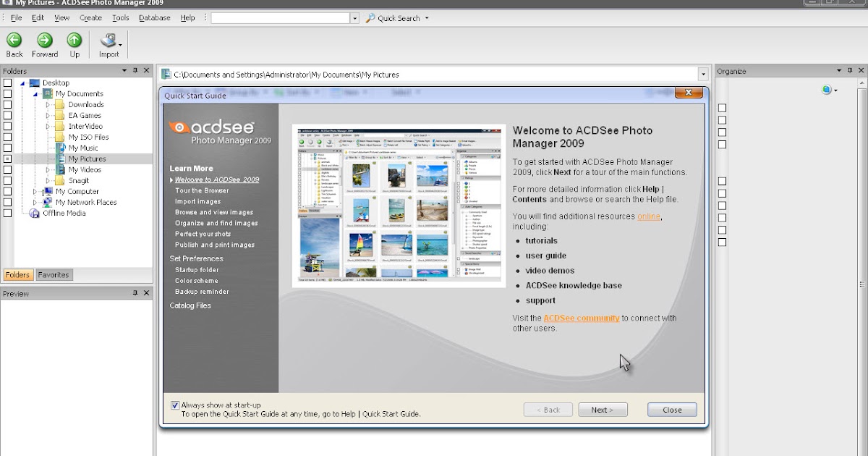Open the ACDSee community link
The height and width of the screenshot is (456, 868).
[x=582, y=318]
